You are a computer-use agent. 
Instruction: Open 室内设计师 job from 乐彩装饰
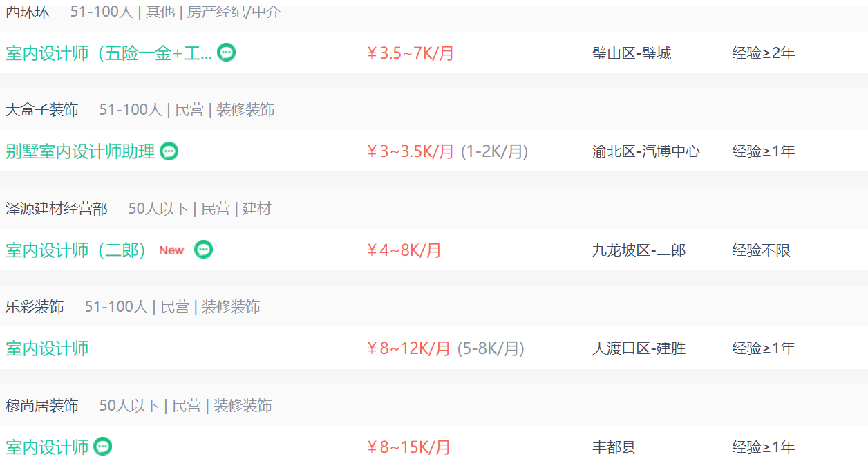(47, 348)
